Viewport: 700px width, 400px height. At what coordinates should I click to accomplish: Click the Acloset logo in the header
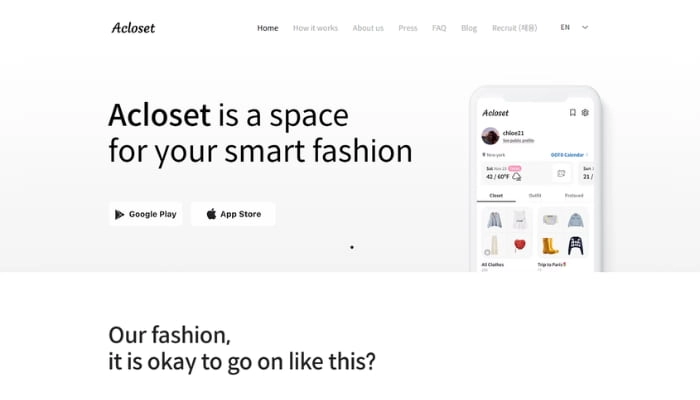click(x=133, y=28)
